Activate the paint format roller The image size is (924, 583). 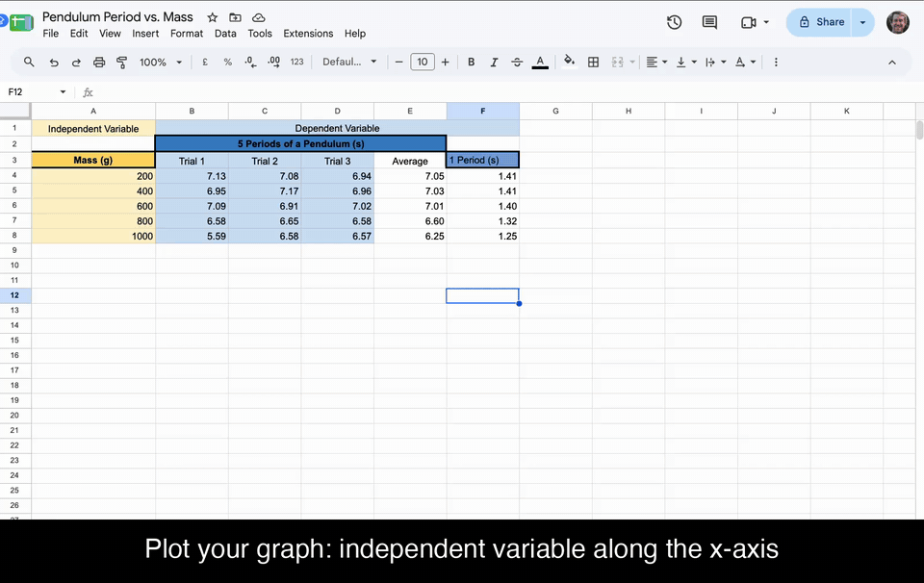point(122,62)
